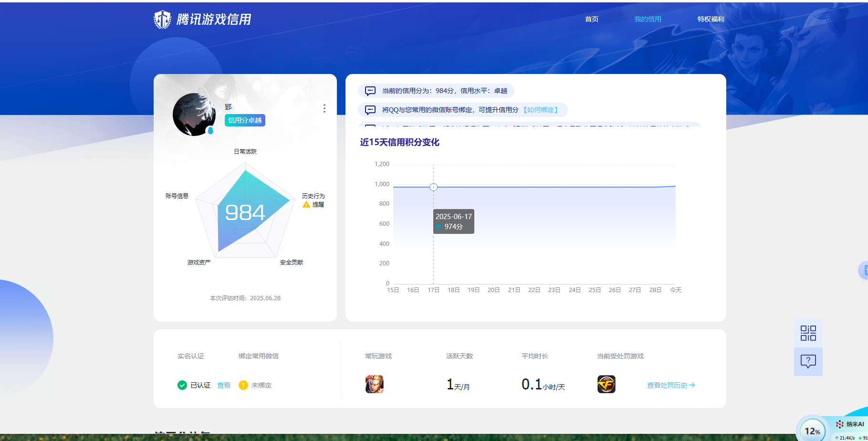The height and width of the screenshot is (441, 868).
Task: Click the green verified checkmark icon
Action: point(182,385)
